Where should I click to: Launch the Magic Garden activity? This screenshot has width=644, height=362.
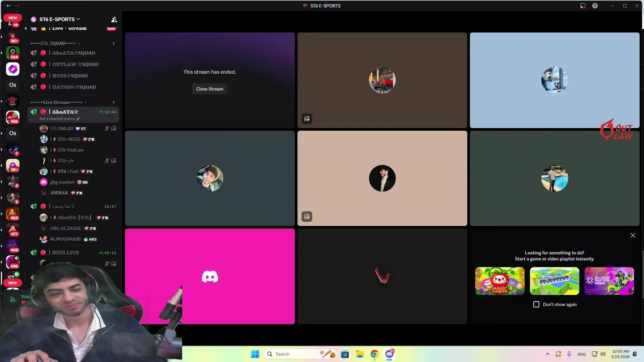click(x=500, y=281)
